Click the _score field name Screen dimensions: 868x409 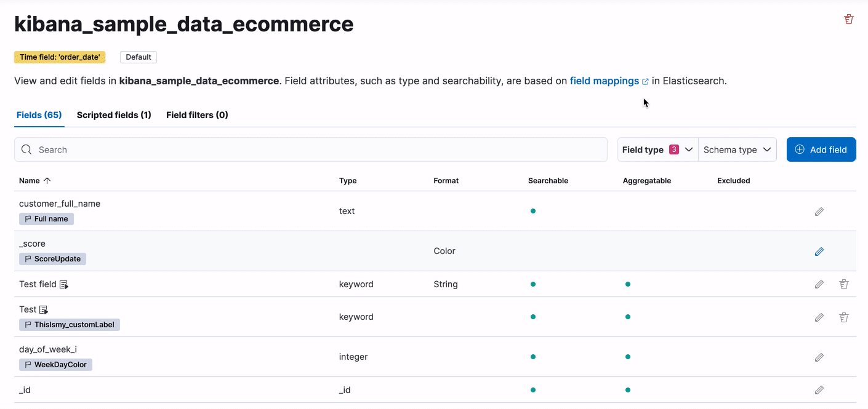[x=32, y=244]
